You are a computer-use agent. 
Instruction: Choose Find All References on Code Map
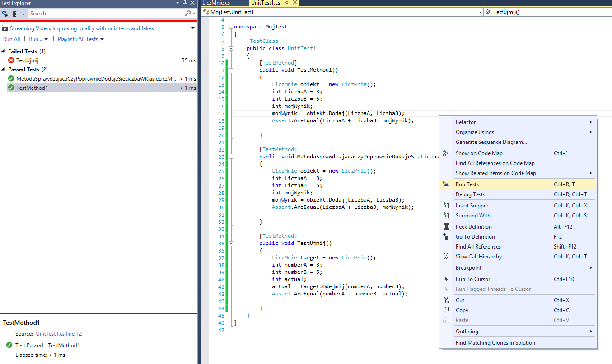click(518, 163)
